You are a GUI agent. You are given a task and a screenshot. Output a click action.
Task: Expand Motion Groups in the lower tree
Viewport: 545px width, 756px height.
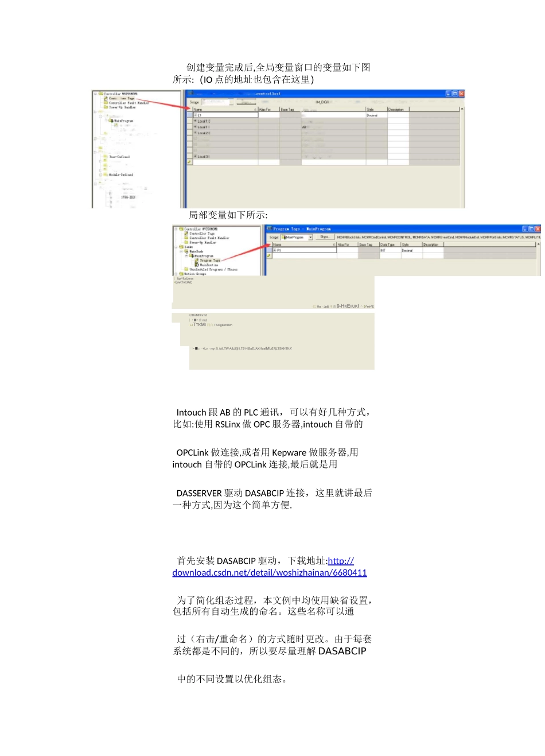click(176, 274)
